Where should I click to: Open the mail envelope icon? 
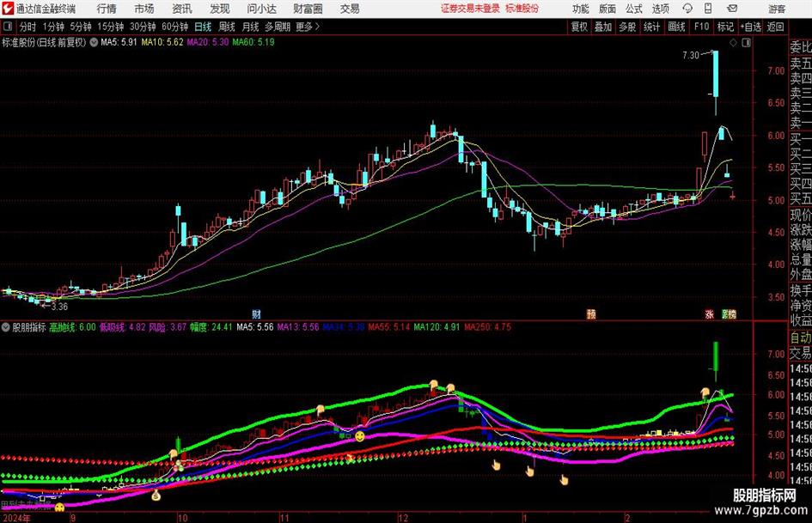[732, 9]
